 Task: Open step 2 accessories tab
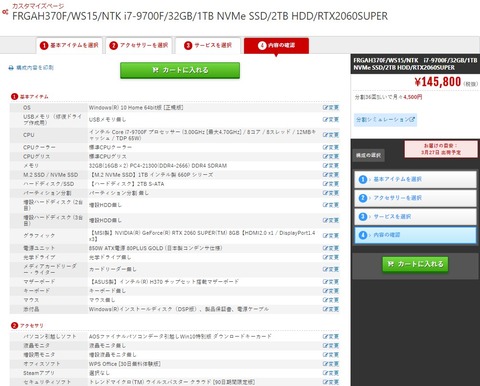coord(139,45)
